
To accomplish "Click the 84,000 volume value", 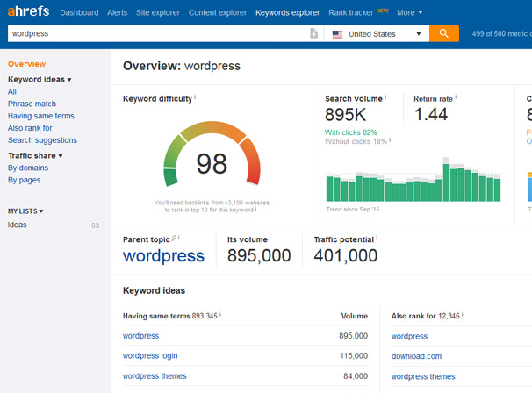I will coord(356,376).
